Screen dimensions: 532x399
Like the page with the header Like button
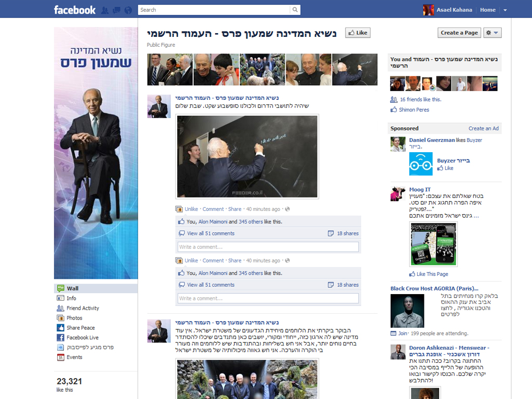[358, 33]
